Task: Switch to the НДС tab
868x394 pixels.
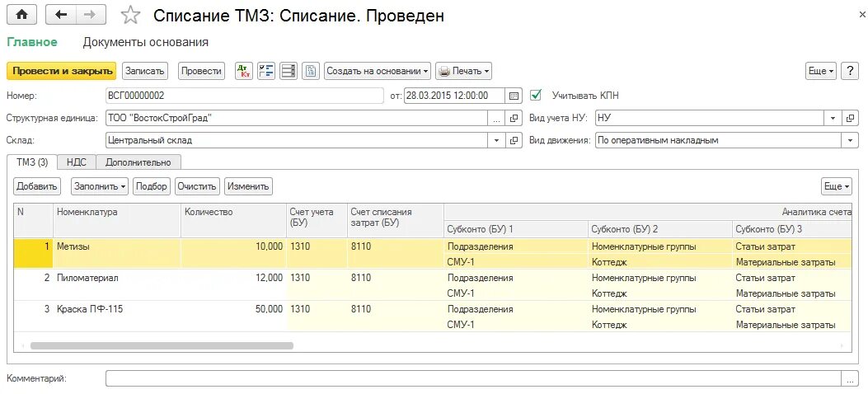Action: click(x=77, y=162)
